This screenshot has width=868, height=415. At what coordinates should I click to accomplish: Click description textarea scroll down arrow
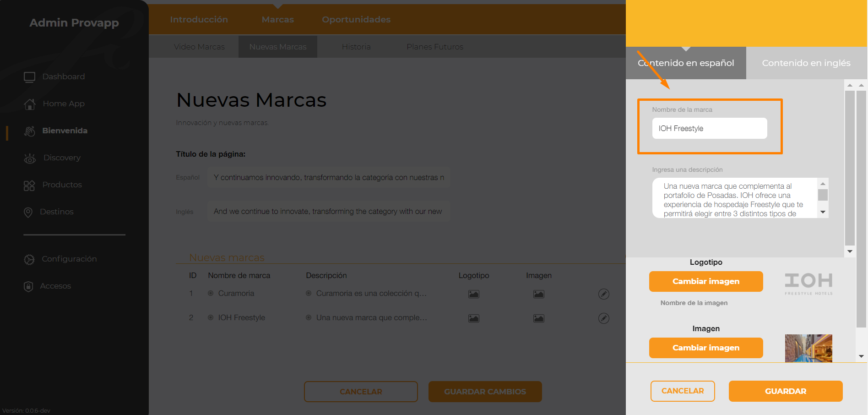pos(823,212)
